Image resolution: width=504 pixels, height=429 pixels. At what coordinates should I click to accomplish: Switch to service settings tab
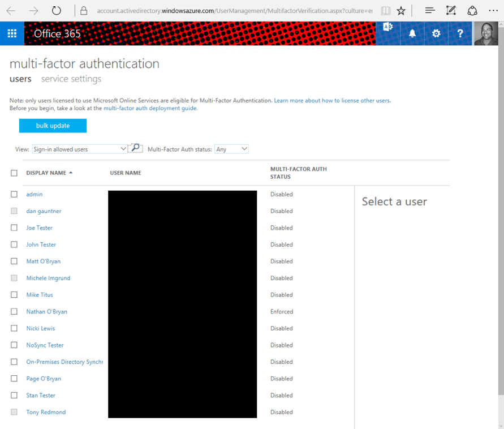pyautogui.click(x=71, y=79)
